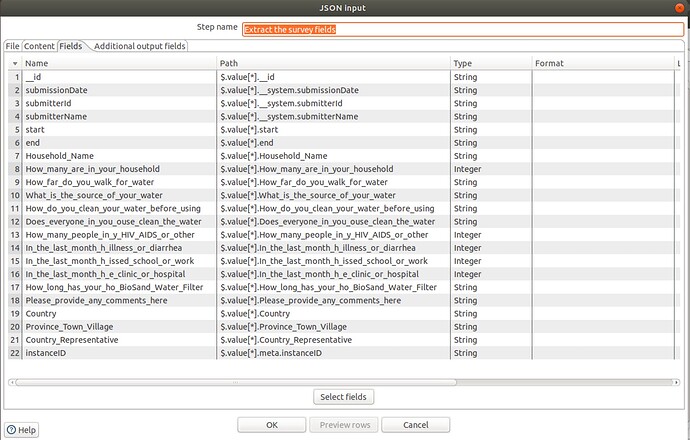
Task: Click the Help icon button
Action: pyautogui.click(x=22, y=430)
